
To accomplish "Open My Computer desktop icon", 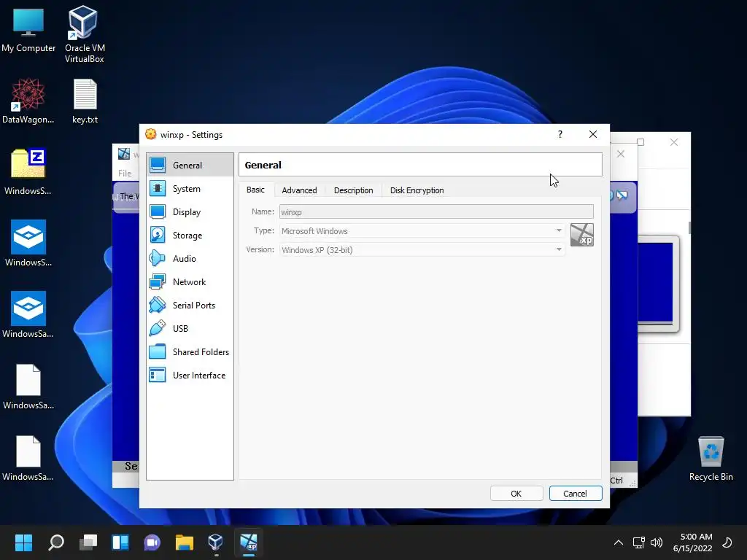I will point(28,29).
